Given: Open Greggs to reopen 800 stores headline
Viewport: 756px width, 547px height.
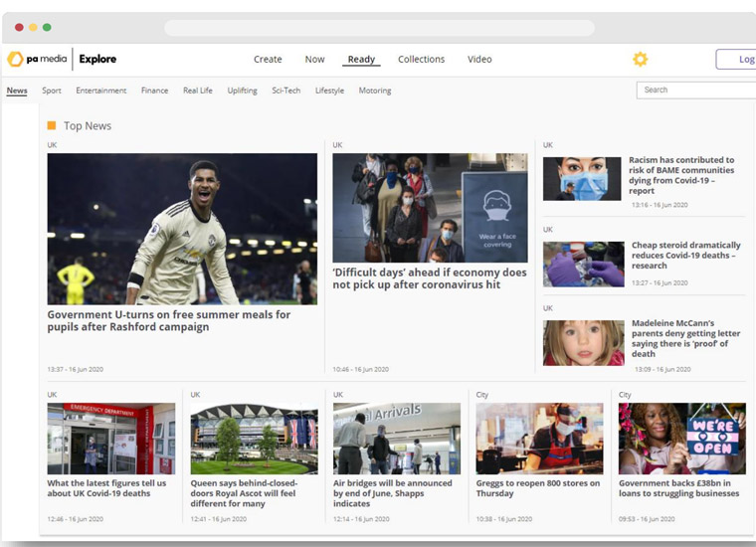Looking at the screenshot, I should click(x=538, y=487).
